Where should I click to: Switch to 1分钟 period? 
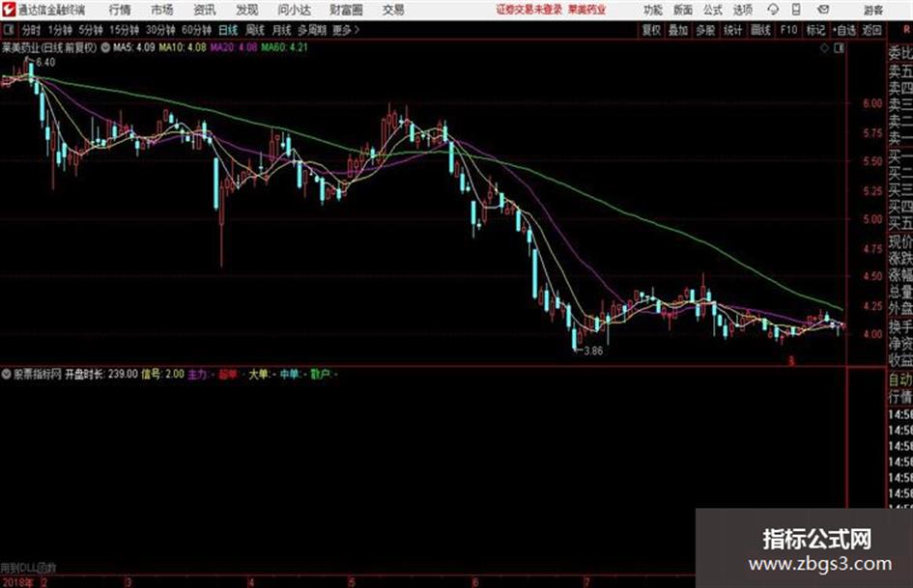tap(60, 30)
